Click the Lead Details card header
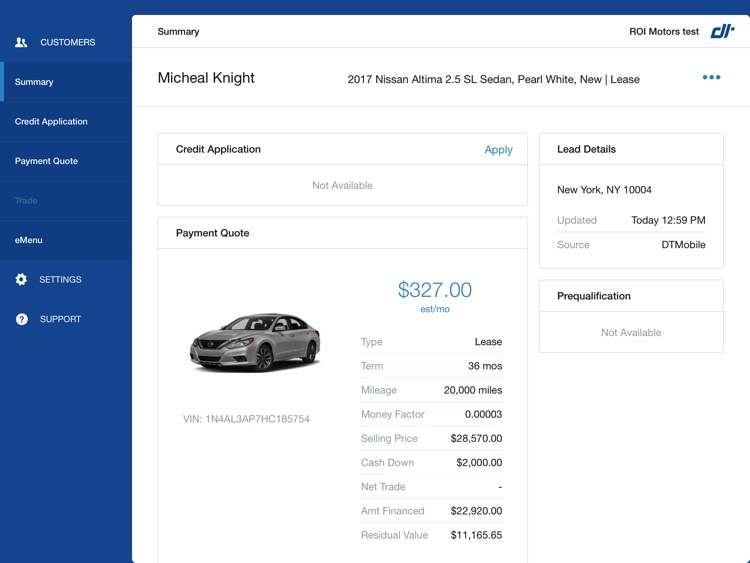The width and height of the screenshot is (750, 563). click(x=631, y=149)
